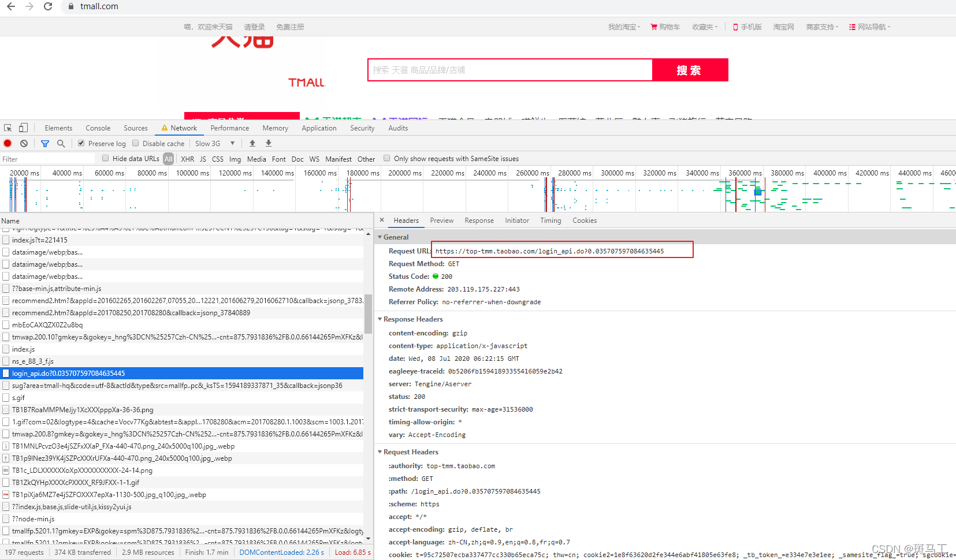Collapse the Request Headers section
Viewport: 956px width, 560px height.
(x=380, y=452)
